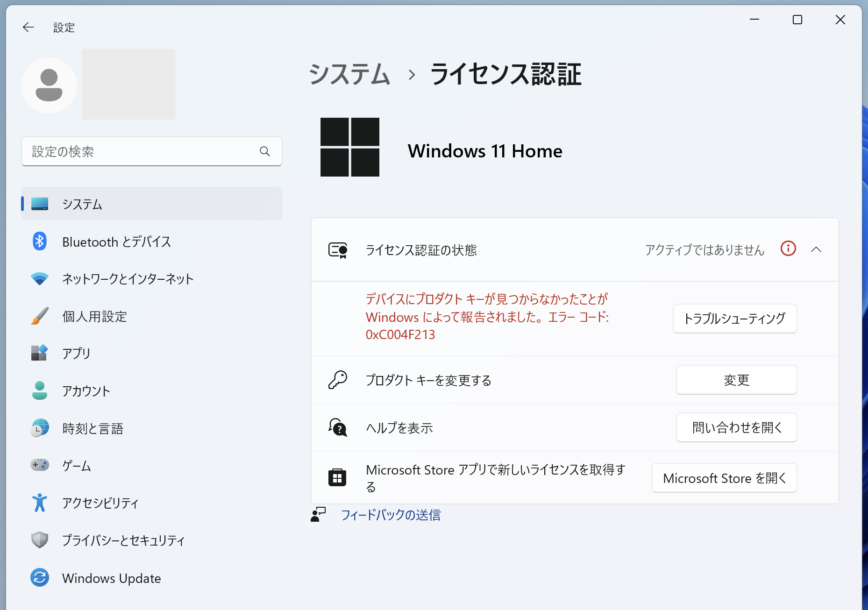Open アプリ settings page
Image resolution: width=868 pixels, height=610 pixels.
pyautogui.click(x=152, y=353)
